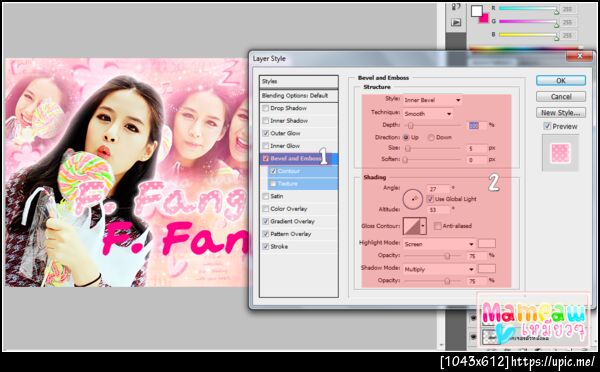Click the play-arrow panel icon beside the Color panel
Image resolution: width=600 pixels, height=372 pixels.
[x=456, y=23]
